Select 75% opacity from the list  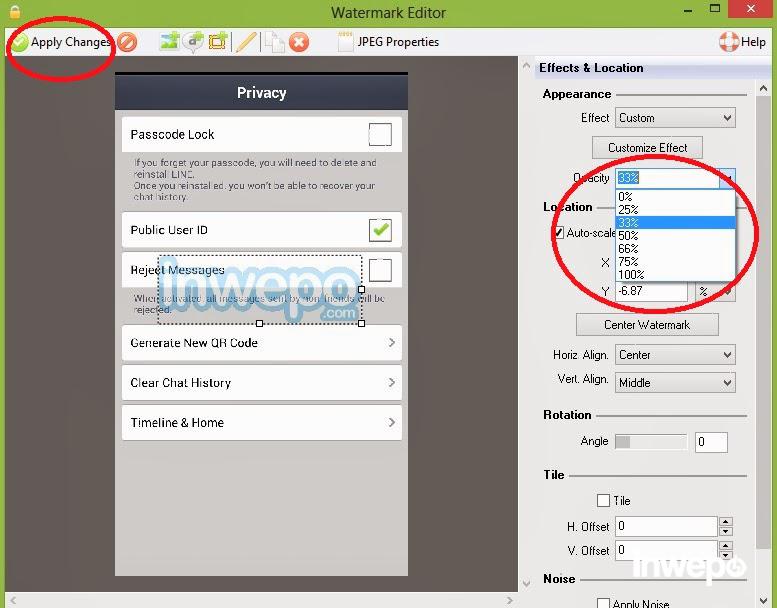coord(675,261)
